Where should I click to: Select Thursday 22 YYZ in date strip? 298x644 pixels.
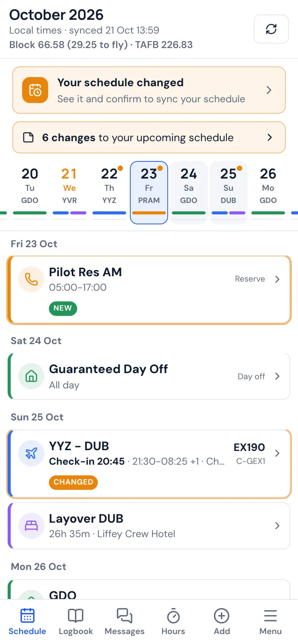click(x=109, y=192)
